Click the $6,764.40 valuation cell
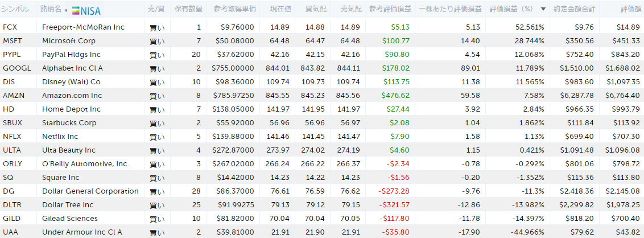The image size is (644, 238). click(x=622, y=95)
